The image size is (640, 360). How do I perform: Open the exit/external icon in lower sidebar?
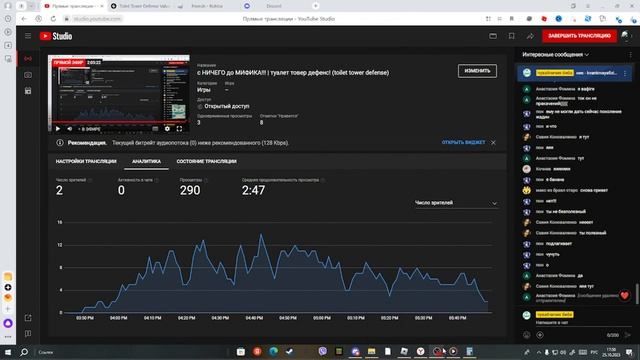[x=28, y=318]
